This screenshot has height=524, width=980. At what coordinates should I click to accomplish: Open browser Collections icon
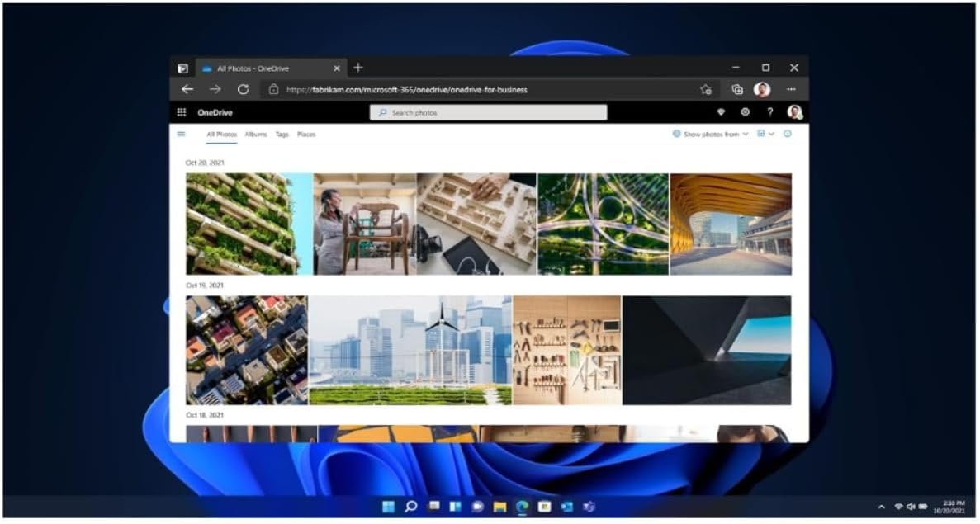(x=737, y=89)
